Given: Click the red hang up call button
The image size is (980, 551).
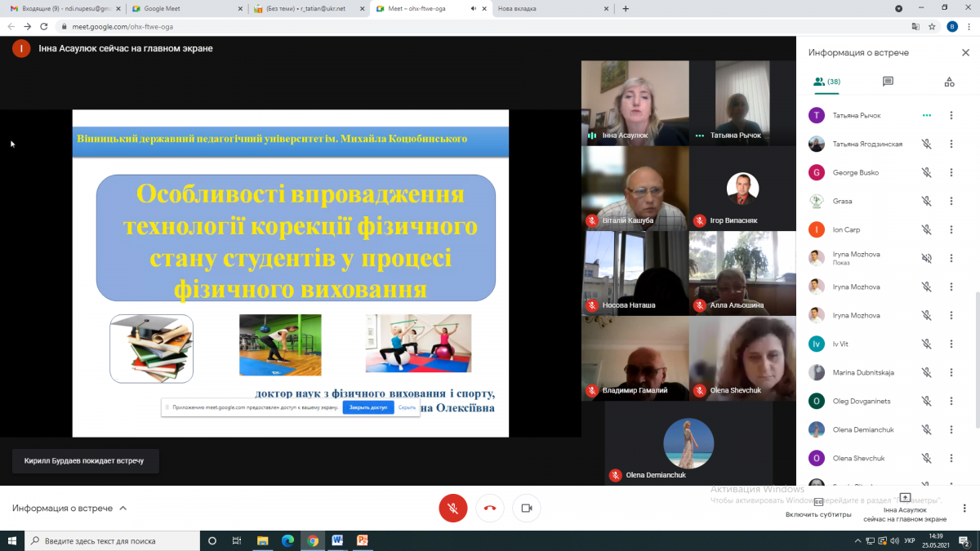Looking at the screenshot, I should pos(490,508).
